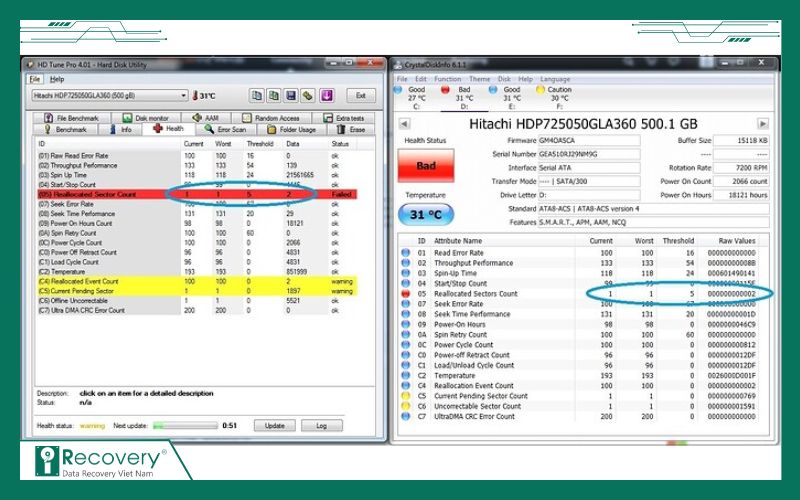Open the File menu in HD Tune
Image resolution: width=800 pixels, height=500 pixels.
[35, 79]
